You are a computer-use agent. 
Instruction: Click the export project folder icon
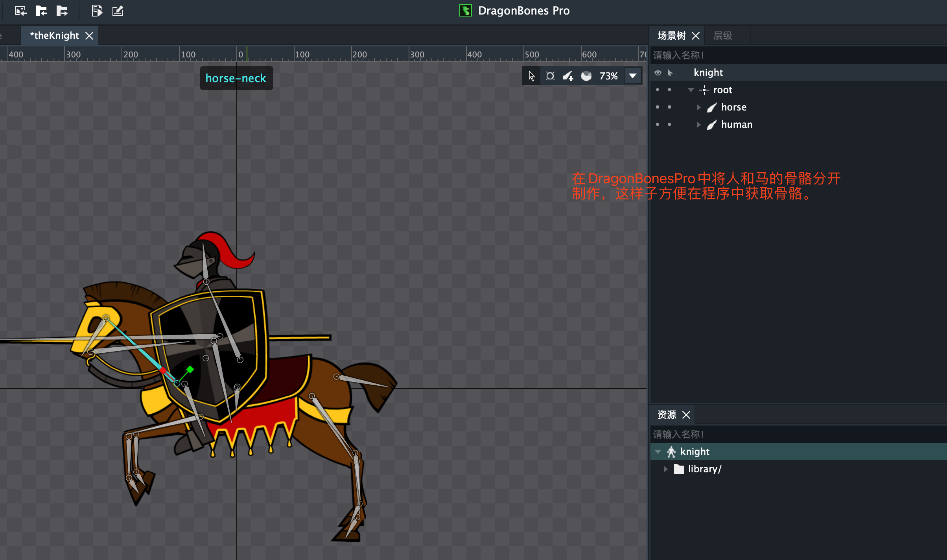pyautogui.click(x=62, y=11)
